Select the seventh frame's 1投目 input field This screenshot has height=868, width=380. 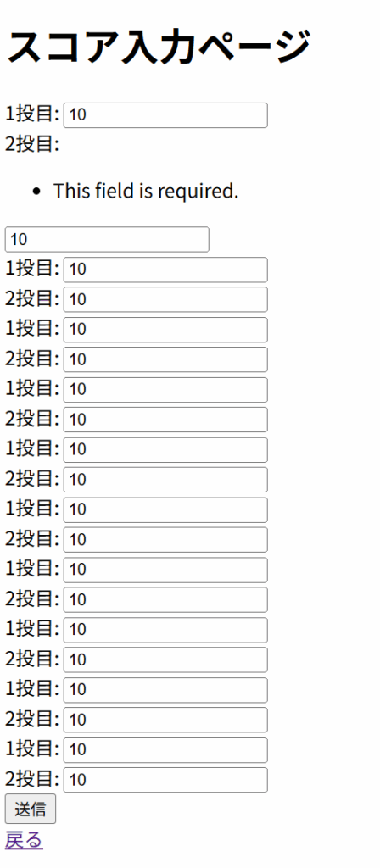click(165, 570)
